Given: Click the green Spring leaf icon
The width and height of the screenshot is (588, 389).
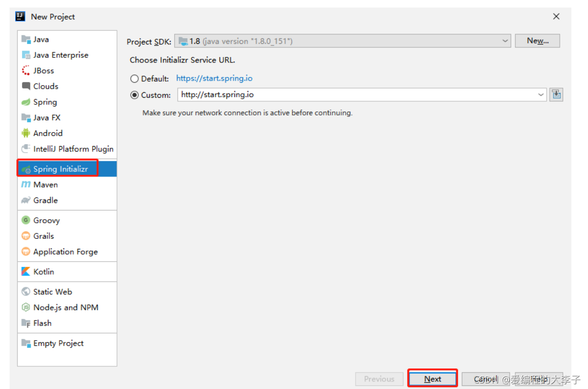Looking at the screenshot, I should pyautogui.click(x=26, y=102).
